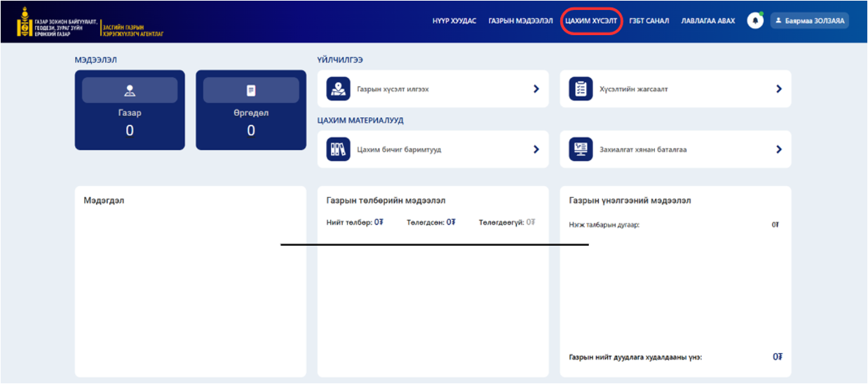This screenshot has height=384, width=868.
Task: Open the Баярмаа ЗОЛЗАЯА user profile button
Action: pyautogui.click(x=809, y=21)
